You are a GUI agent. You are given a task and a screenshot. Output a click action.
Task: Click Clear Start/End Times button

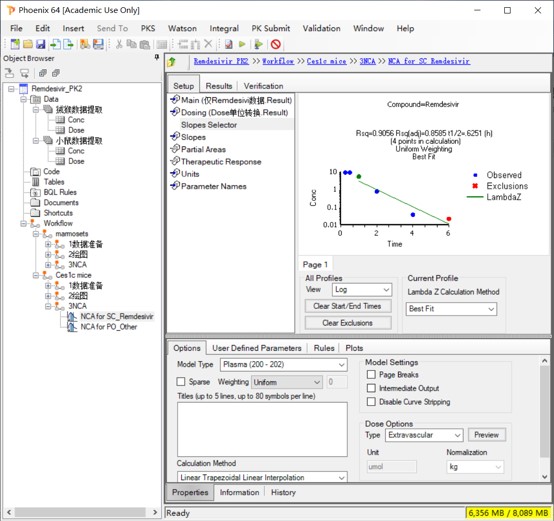pyautogui.click(x=348, y=306)
